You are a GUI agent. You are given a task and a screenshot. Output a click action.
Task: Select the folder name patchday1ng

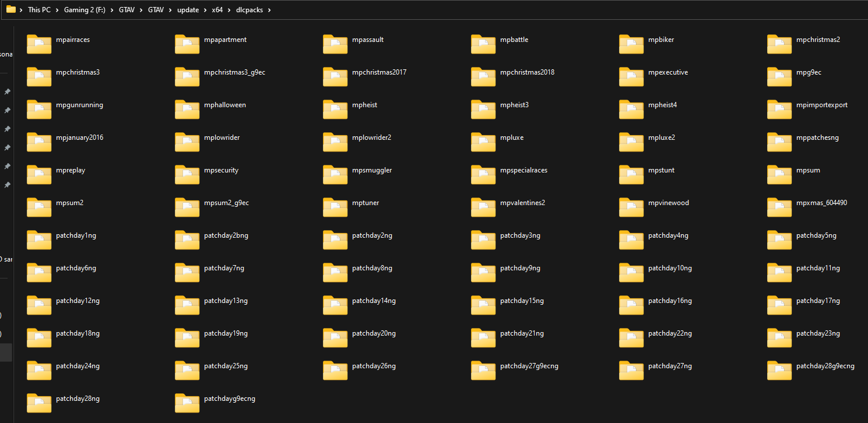tap(76, 235)
